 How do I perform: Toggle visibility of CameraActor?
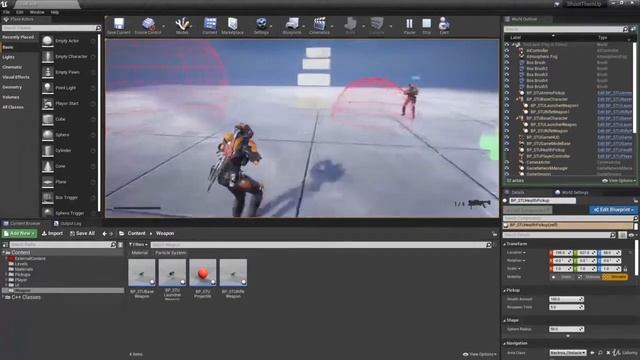click(507, 162)
